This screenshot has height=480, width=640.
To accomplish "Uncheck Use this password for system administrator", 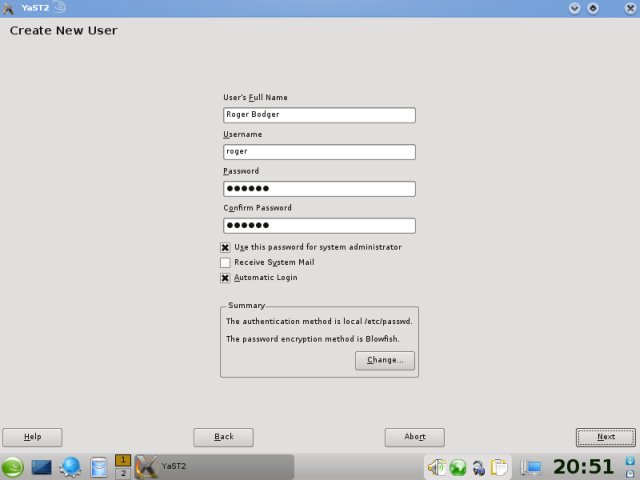I will [x=225, y=247].
